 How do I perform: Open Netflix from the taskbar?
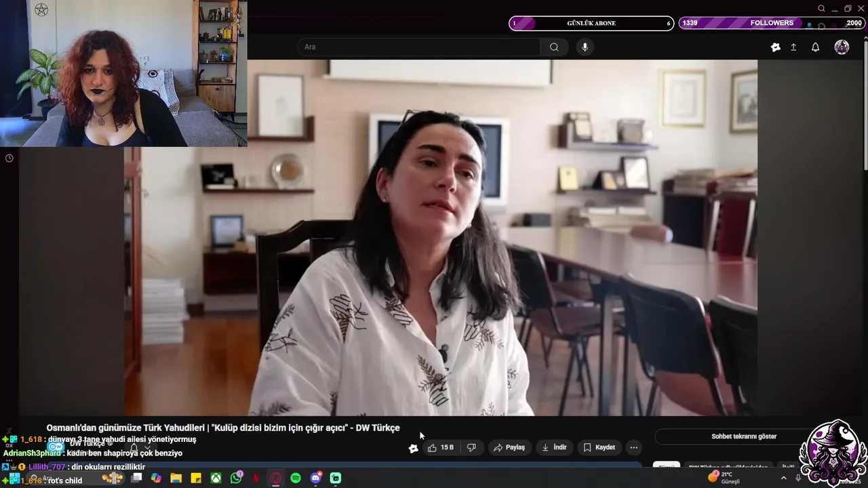[256, 478]
